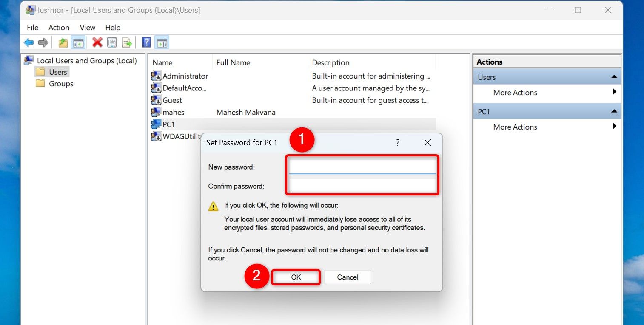Close the Set Password for PC1 dialog
644x325 pixels.
428,142
